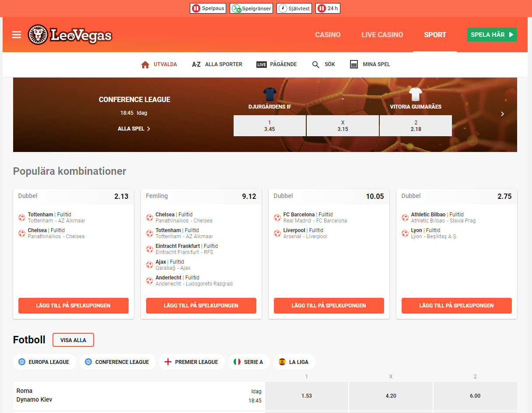Click the LeoVegas lion logo
Image resolution: width=532 pixels, height=413 pixels.
(38, 35)
